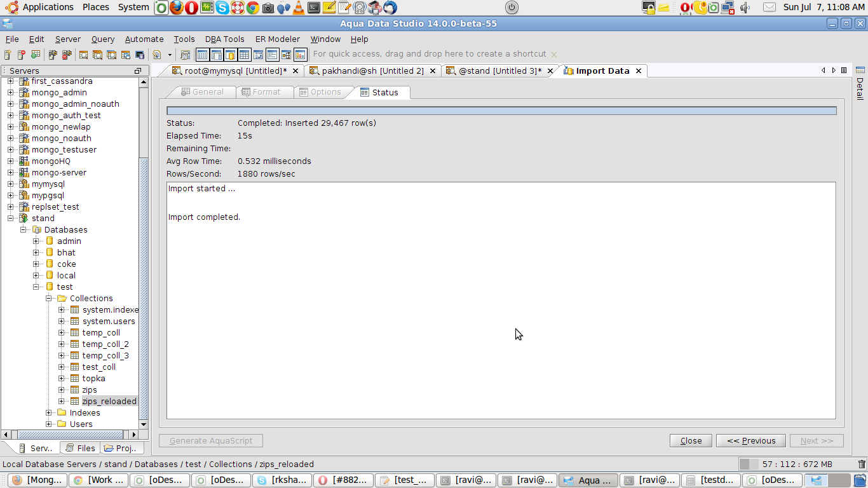Open the Query menu
The image size is (868, 488).
coord(103,39)
